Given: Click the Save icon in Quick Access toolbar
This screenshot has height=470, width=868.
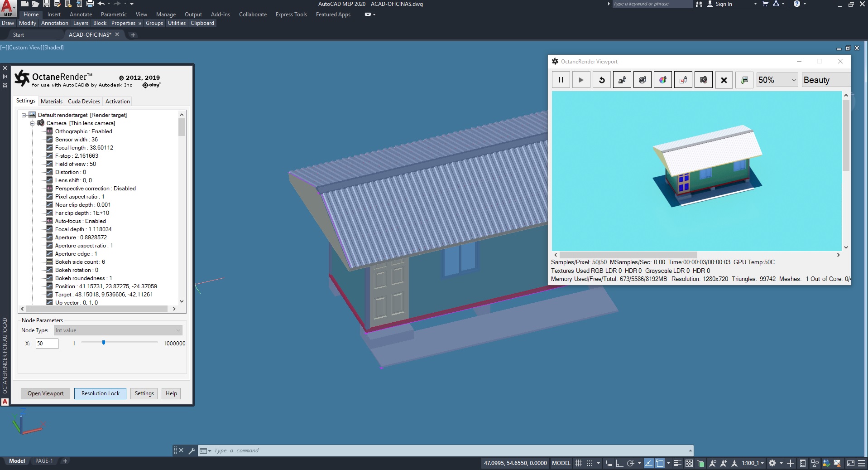Looking at the screenshot, I should 47,4.
